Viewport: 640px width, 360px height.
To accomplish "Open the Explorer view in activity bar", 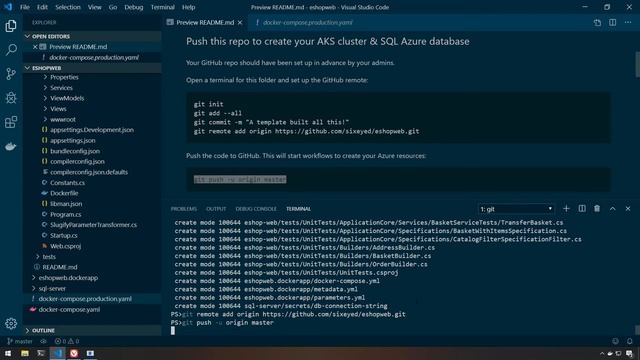I will (x=11, y=26).
